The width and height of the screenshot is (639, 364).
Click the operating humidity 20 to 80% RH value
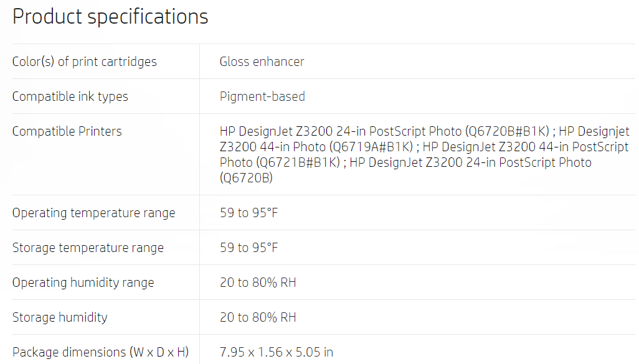coord(258,282)
